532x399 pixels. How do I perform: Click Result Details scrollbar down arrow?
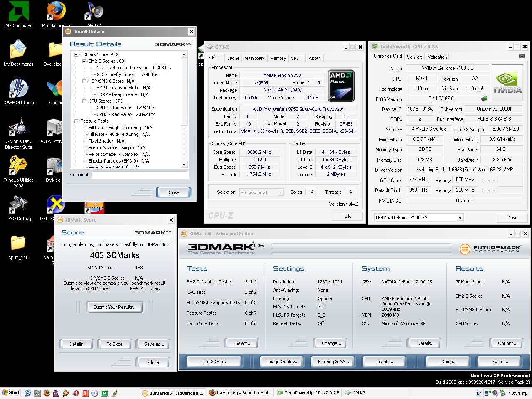coord(185,165)
